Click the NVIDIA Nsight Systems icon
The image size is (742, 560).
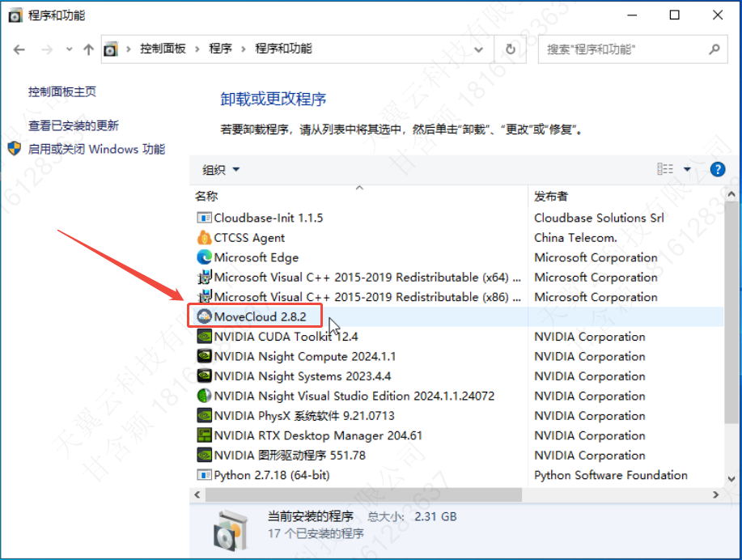coord(204,375)
